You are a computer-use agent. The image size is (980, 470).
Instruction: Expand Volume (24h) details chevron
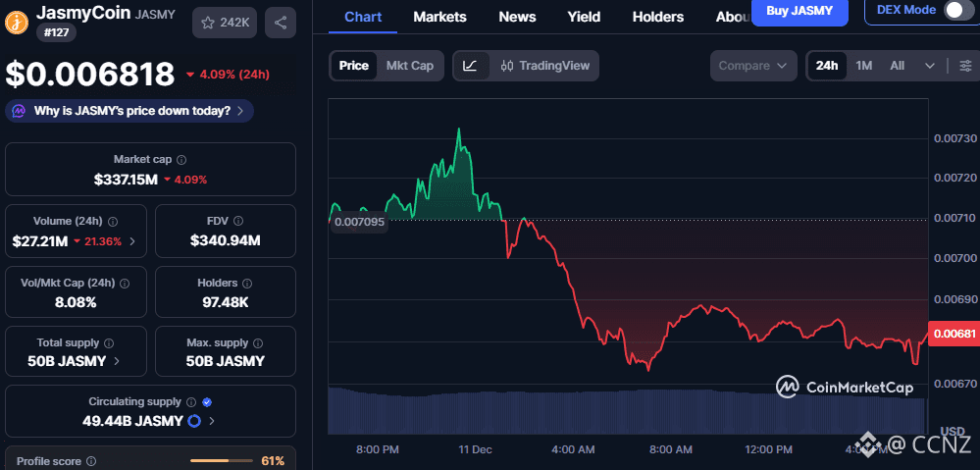pyautogui.click(x=132, y=241)
